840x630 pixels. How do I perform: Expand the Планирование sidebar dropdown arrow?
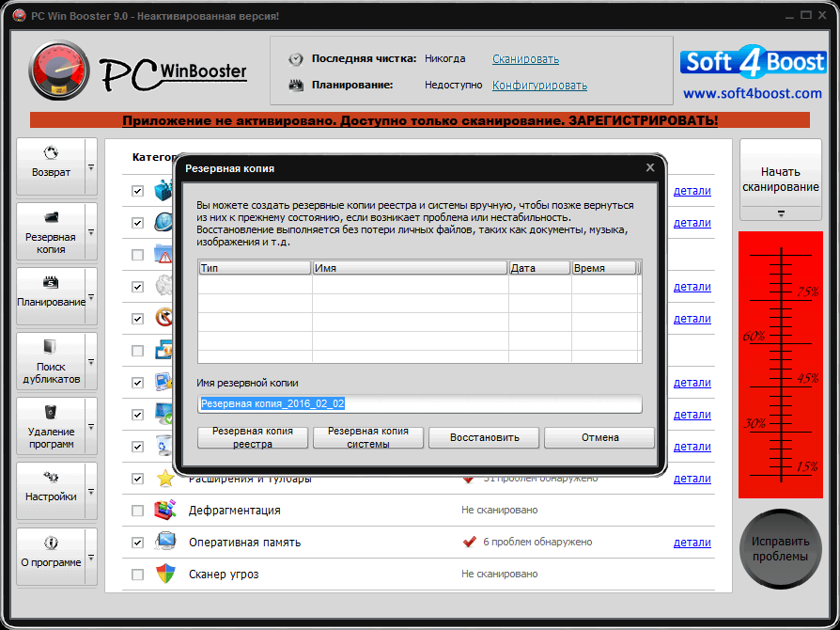click(x=91, y=297)
